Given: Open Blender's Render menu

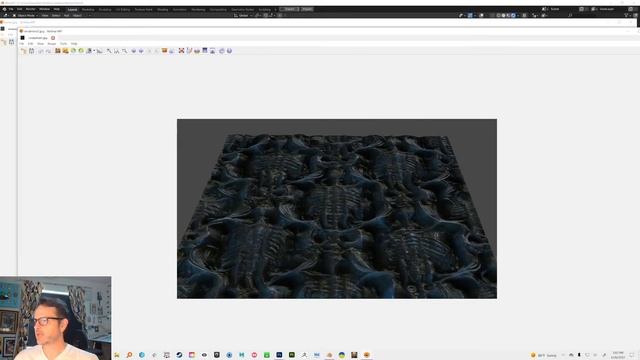Looking at the screenshot, I should tap(31, 9).
